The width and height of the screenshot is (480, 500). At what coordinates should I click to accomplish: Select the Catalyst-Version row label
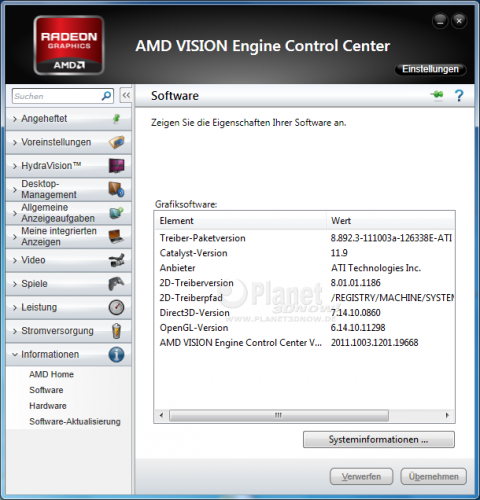point(194,253)
